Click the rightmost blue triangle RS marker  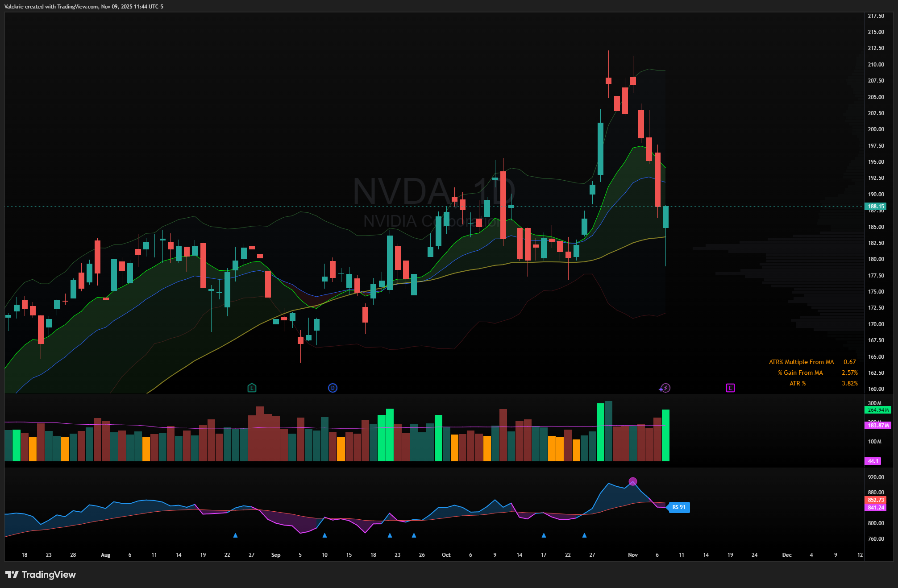584,535
